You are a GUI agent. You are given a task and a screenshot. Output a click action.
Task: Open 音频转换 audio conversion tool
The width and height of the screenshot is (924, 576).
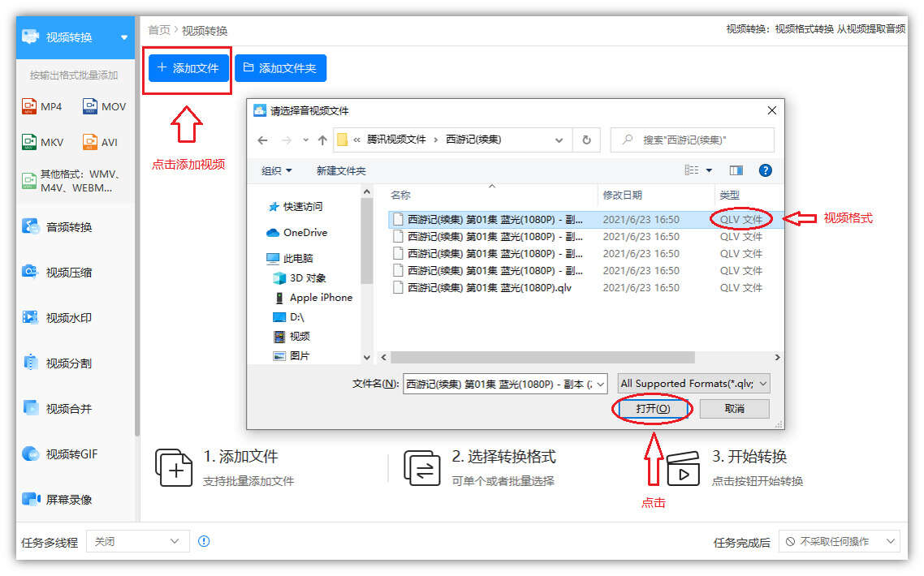[x=57, y=226]
